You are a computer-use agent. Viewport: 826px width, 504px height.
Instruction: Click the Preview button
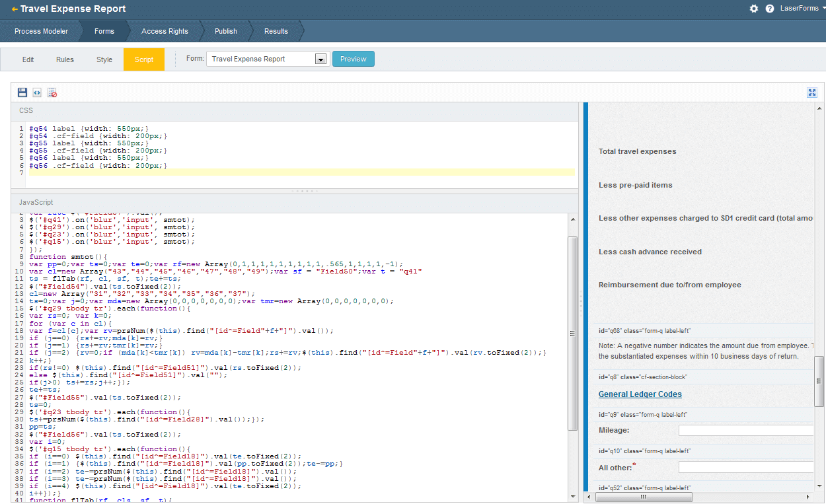tap(354, 59)
